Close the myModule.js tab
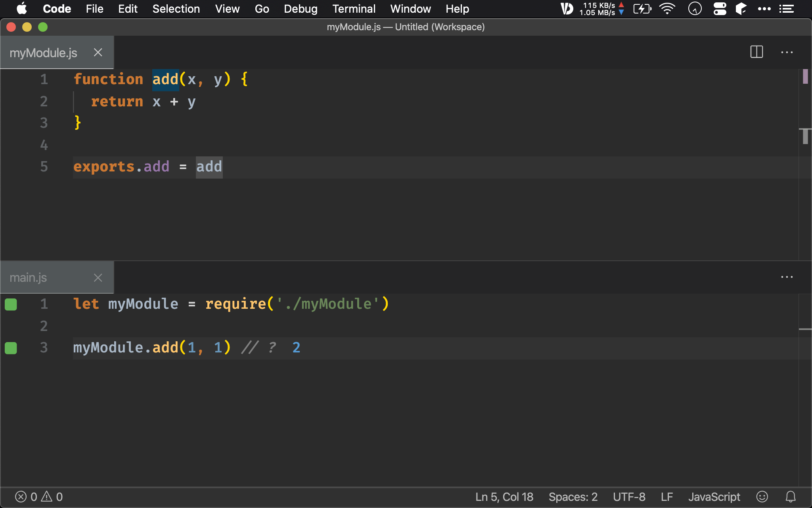812x508 pixels. click(98, 52)
